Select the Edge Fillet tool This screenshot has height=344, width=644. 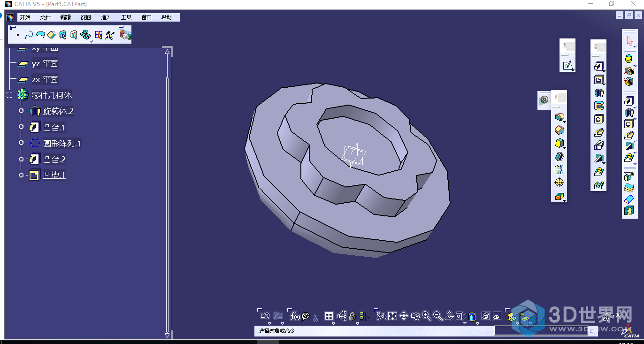[559, 117]
